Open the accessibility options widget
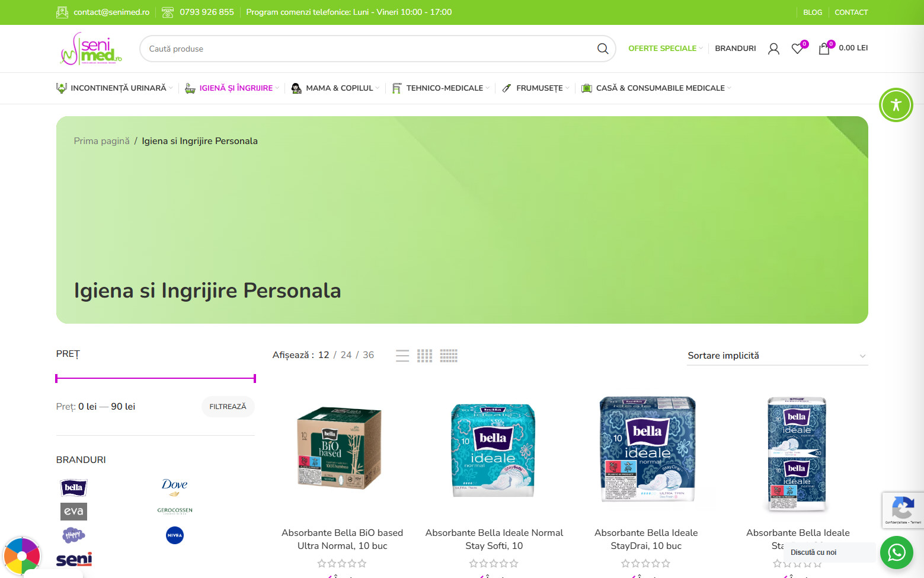 pos(896,105)
